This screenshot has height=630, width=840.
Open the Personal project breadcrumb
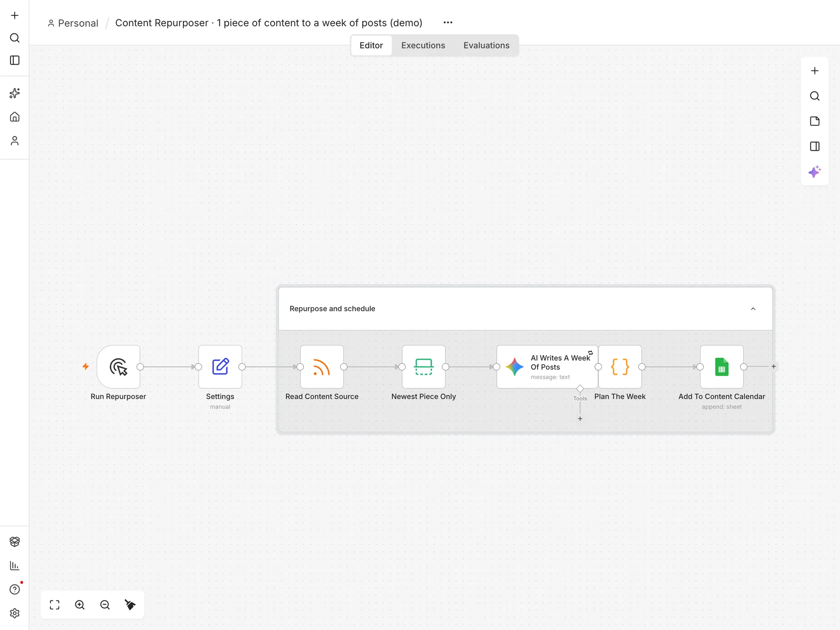[x=73, y=23]
